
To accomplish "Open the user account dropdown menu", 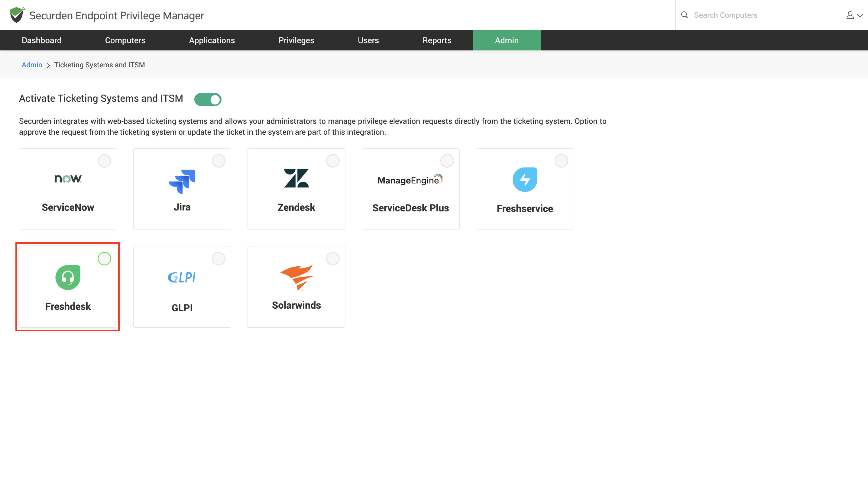I will (854, 15).
